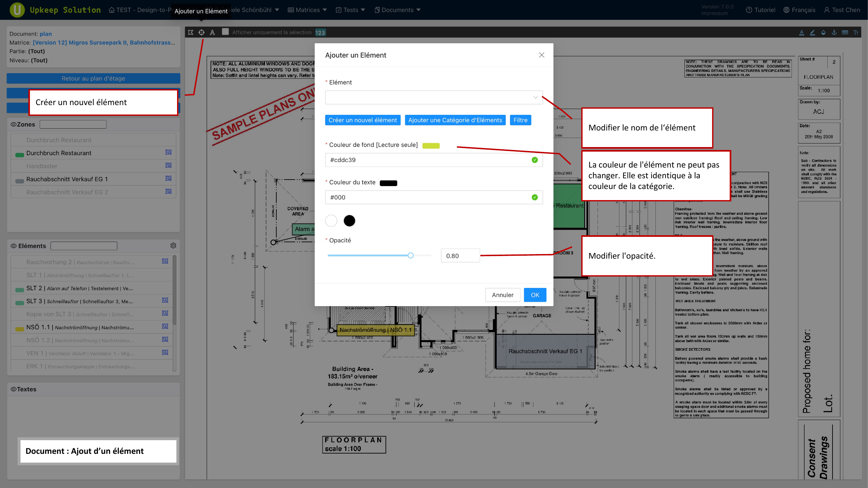Enable 'Afficher uniquement la sélection' checkbox
868x488 pixels.
[x=226, y=32]
